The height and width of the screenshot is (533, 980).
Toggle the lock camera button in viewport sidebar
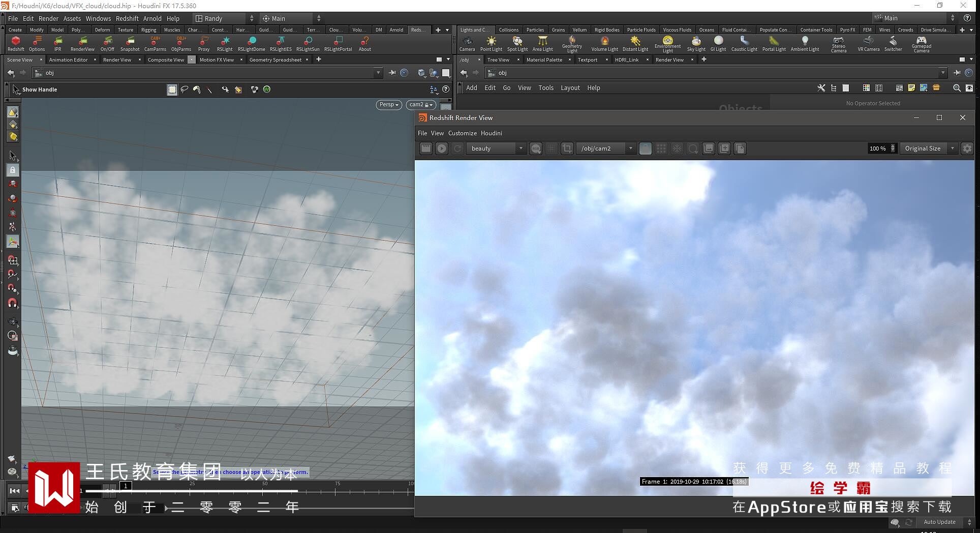(x=13, y=170)
